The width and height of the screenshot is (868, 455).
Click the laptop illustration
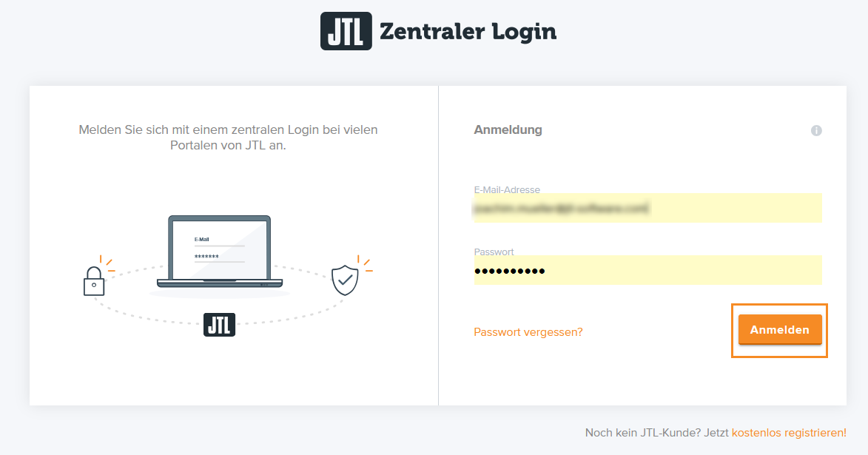pos(219,252)
